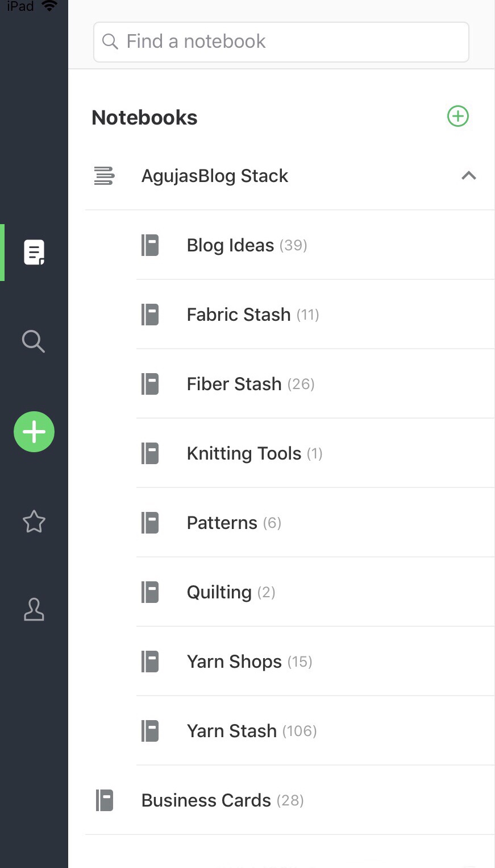Click the Blog Ideas notebook icon
495x868 pixels.
pos(150,245)
